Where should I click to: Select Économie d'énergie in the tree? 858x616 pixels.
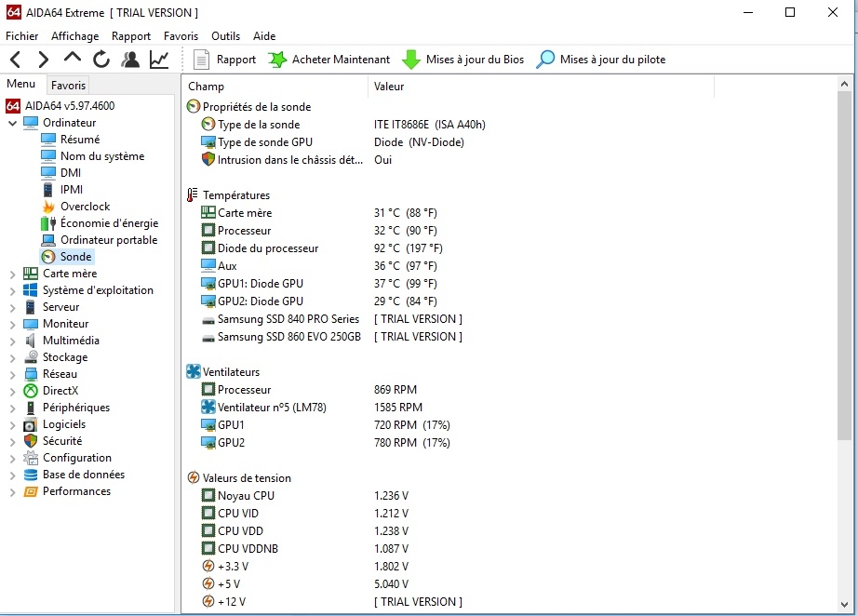(x=109, y=223)
